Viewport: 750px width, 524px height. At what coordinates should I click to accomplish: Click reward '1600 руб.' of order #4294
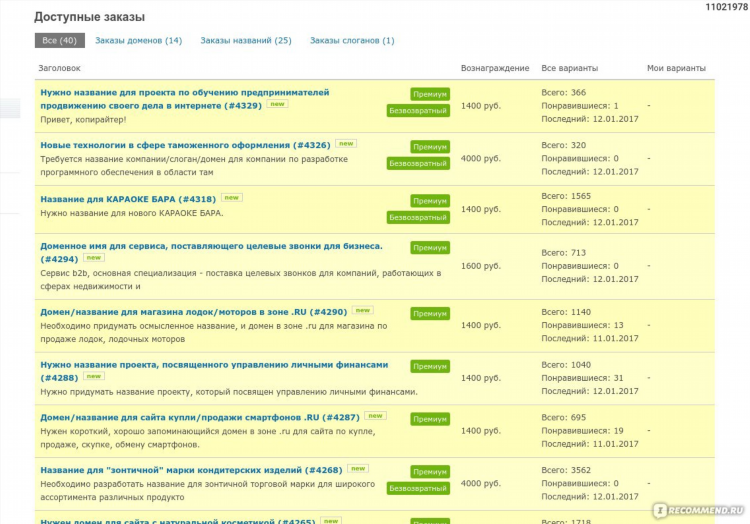pos(481,266)
